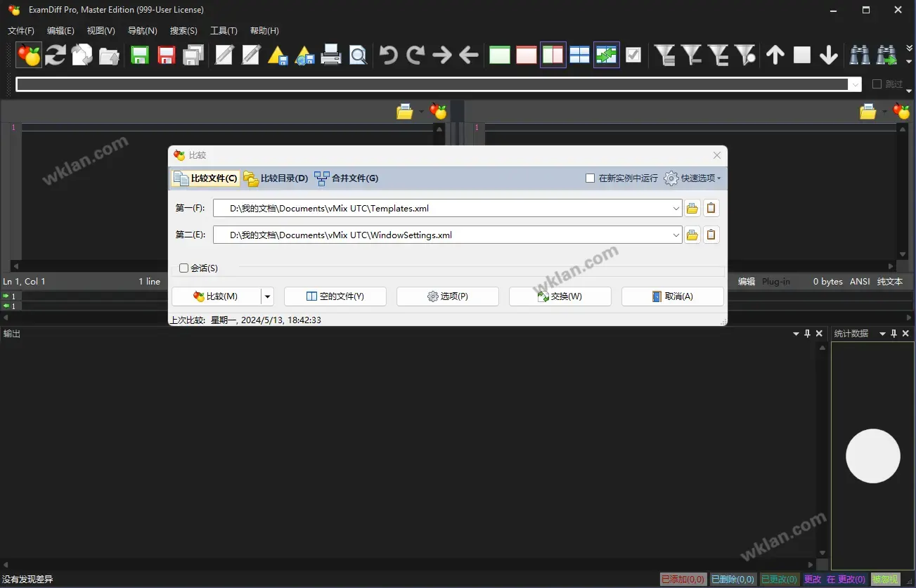This screenshot has height=588, width=916.
Task: Click the Re-compare refresh arrows icon
Action: coord(56,55)
